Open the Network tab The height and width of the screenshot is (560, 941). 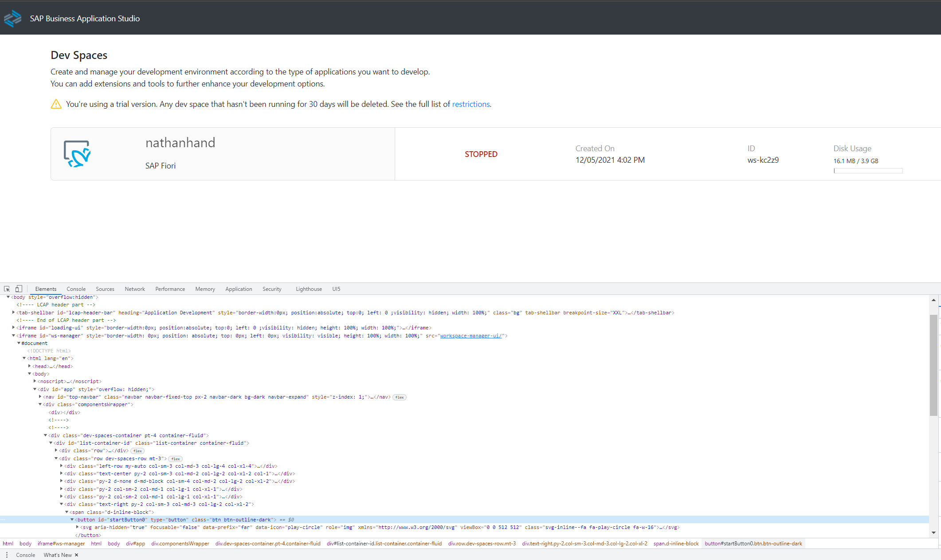click(x=135, y=289)
